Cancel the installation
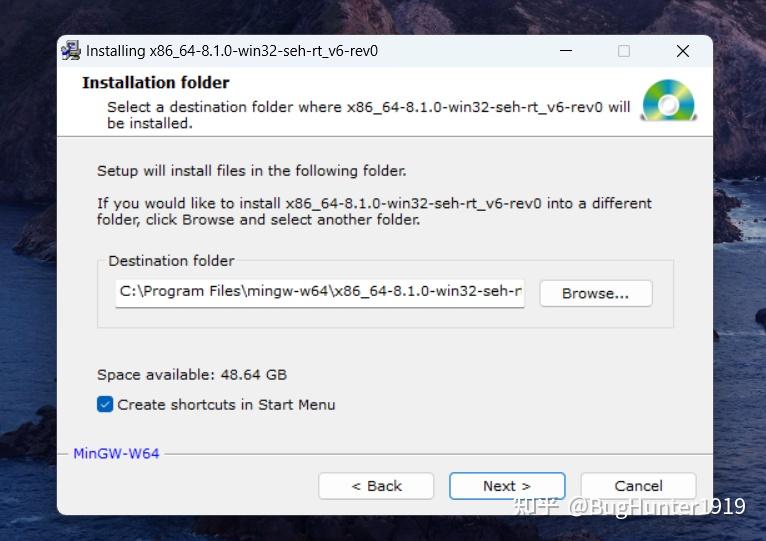 tap(638, 486)
